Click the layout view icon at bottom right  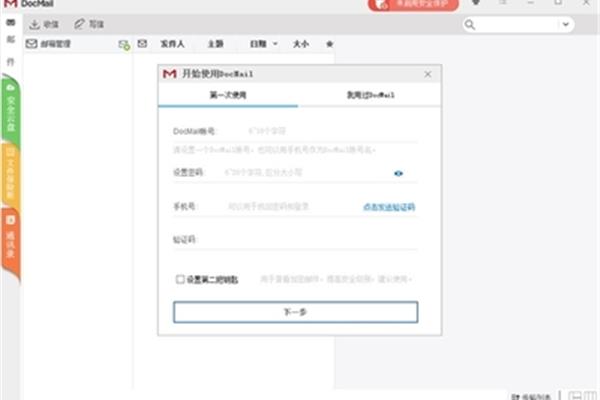tap(575, 396)
